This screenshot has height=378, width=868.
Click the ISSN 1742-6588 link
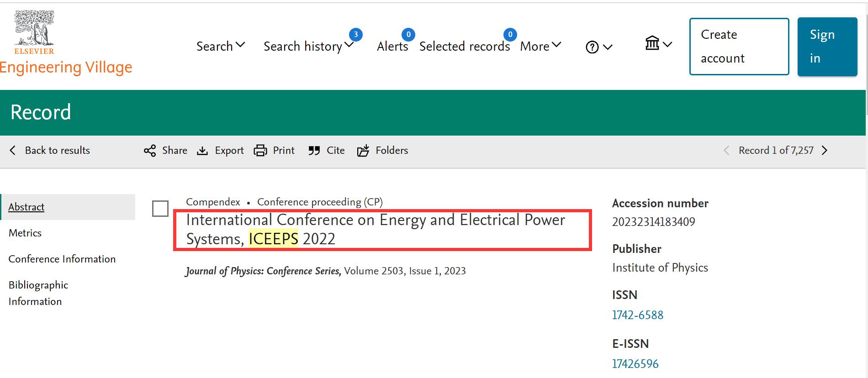point(638,315)
